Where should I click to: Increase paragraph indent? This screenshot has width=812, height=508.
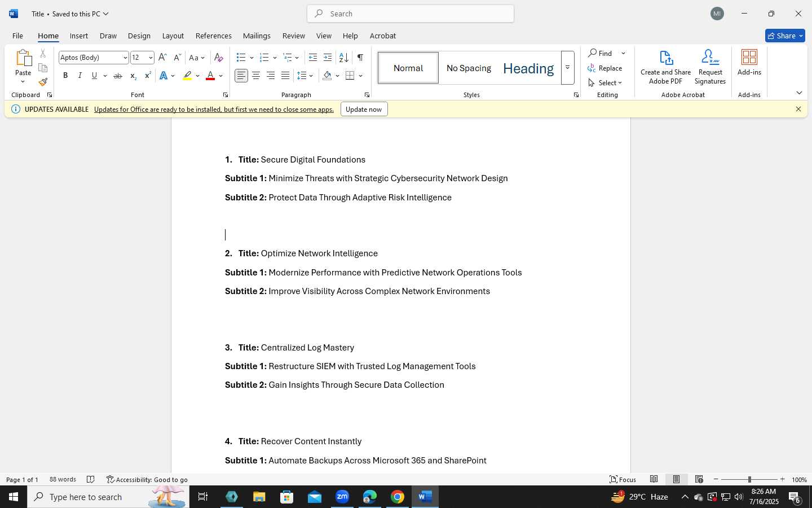coord(328,58)
